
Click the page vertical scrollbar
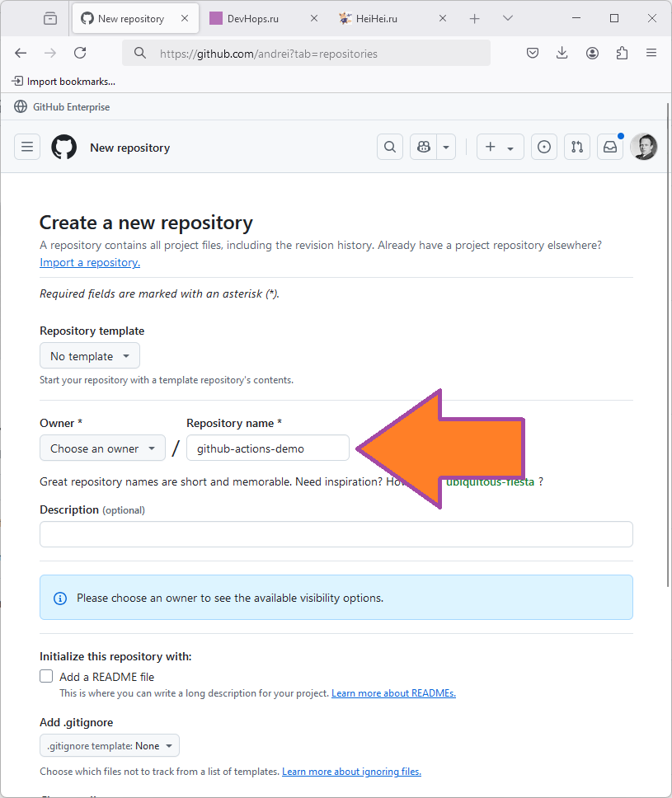coord(668,345)
